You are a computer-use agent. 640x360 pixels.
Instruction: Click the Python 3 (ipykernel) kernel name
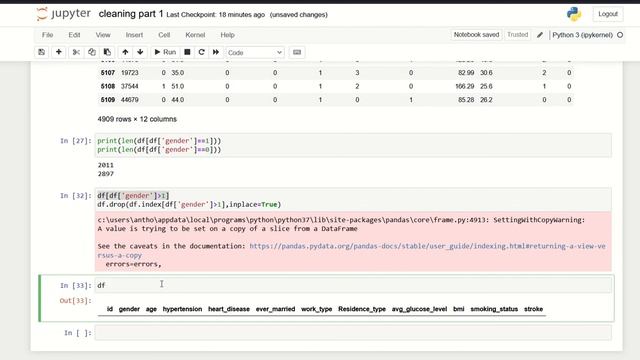point(582,35)
